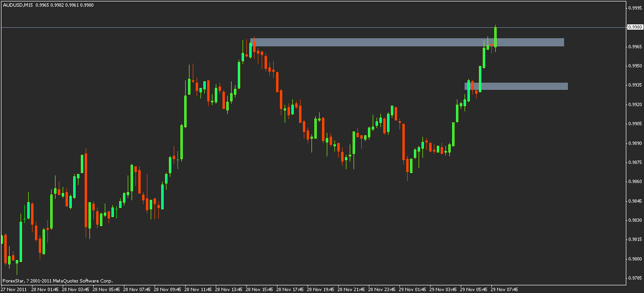Click the 0.9800 price axis label
Viewport: 644px width, 293px height.
click(634, 259)
